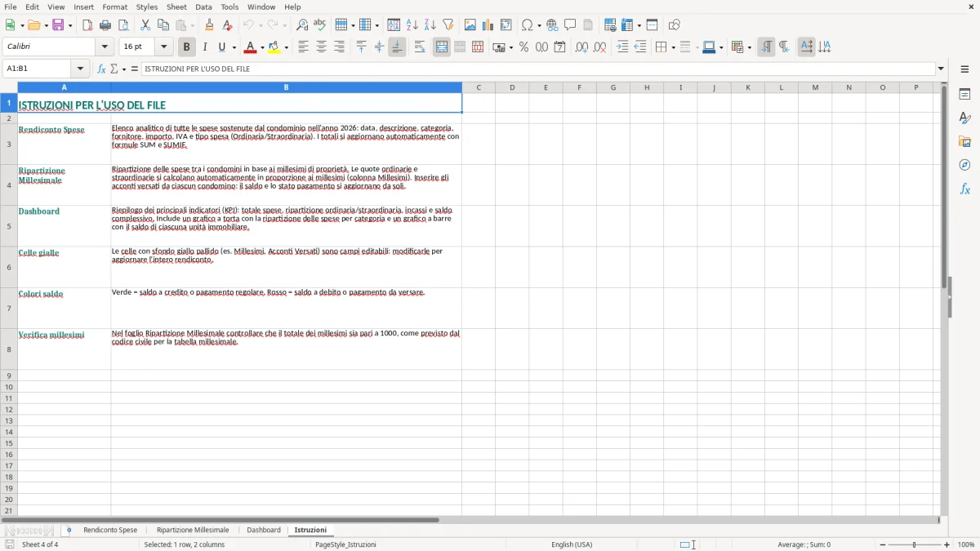
Task: Toggle Align Left alignment
Action: 303,47
